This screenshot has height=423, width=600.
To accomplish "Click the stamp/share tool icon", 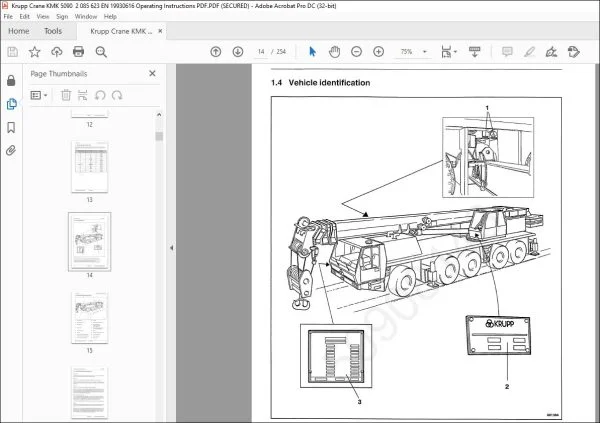I will pyautogui.click(x=574, y=52).
